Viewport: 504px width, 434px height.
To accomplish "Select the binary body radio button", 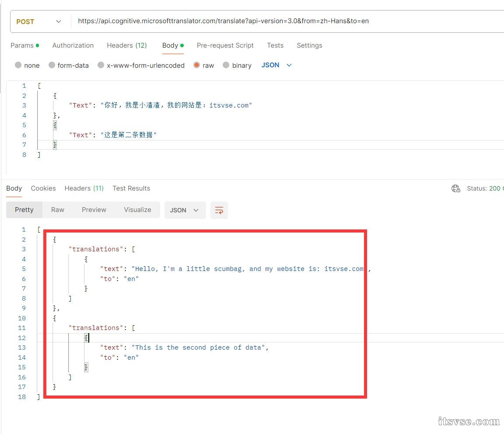I will coord(226,65).
